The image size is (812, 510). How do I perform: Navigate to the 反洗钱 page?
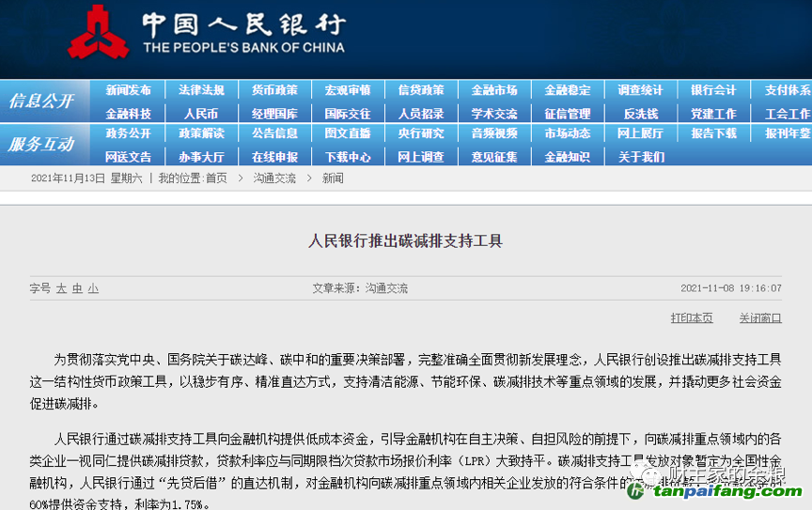pos(640,113)
